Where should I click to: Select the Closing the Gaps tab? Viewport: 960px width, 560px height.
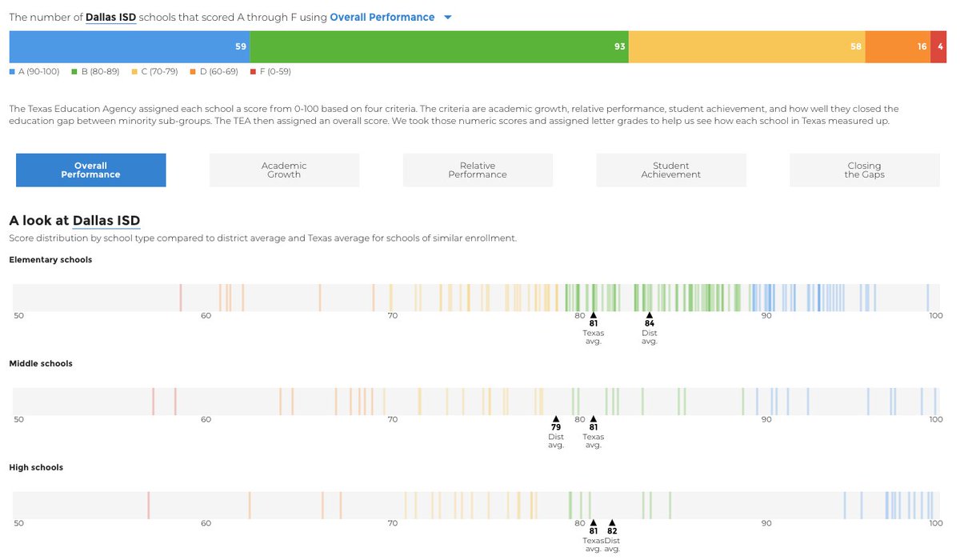coord(865,170)
